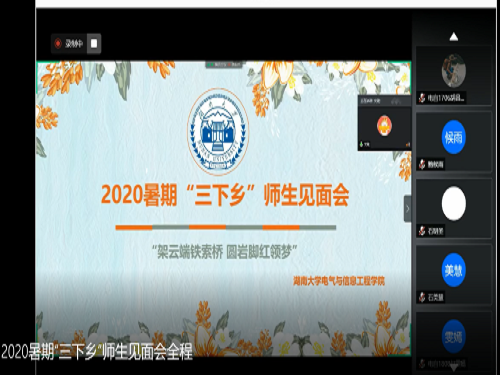Click the orange avatar in floating speaker window
The height and width of the screenshot is (375, 500).
tap(384, 126)
